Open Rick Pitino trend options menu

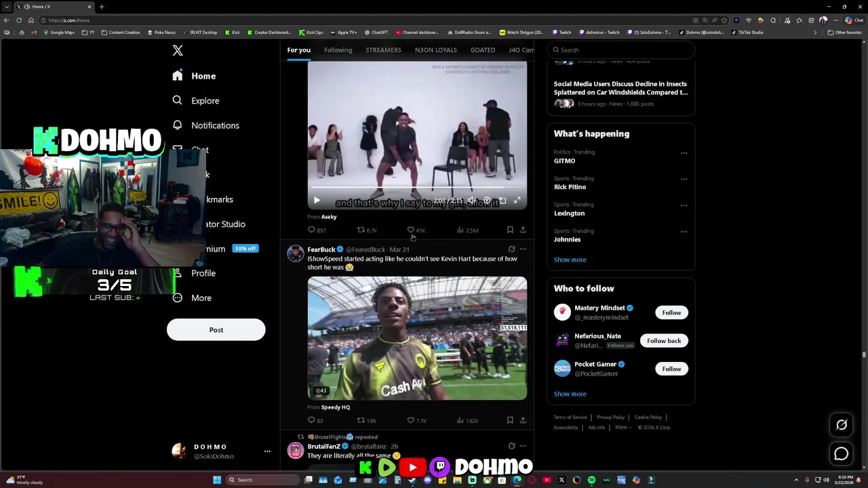pos(684,180)
